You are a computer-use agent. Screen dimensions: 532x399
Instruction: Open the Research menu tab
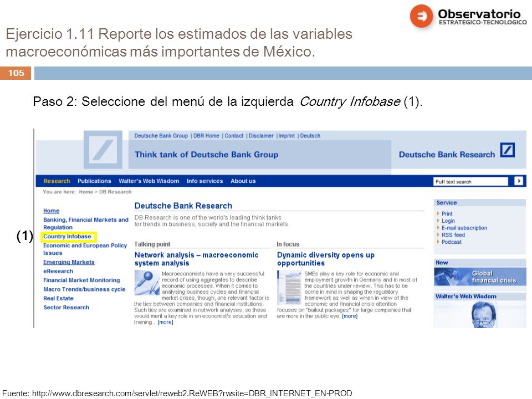click(x=57, y=181)
